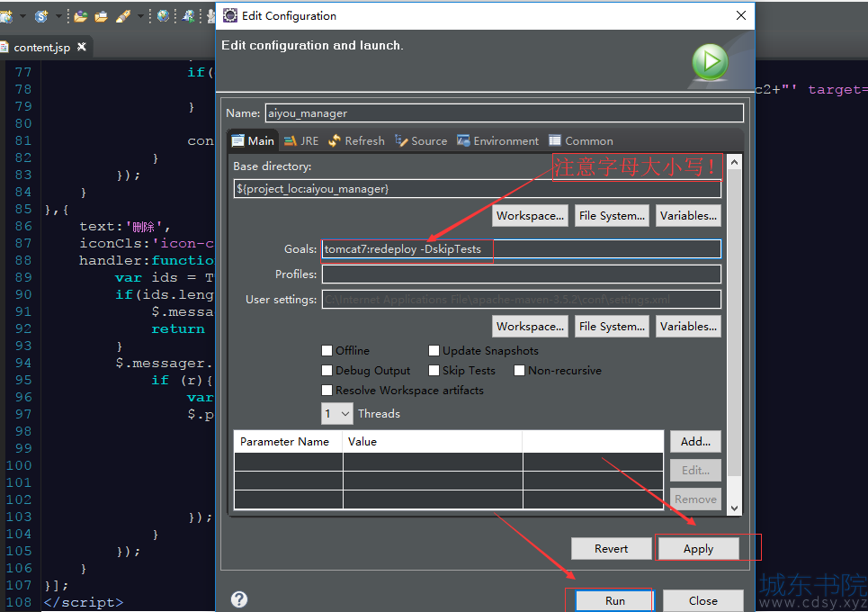
Task: Click the Parameter Name column header
Action: [289, 441]
